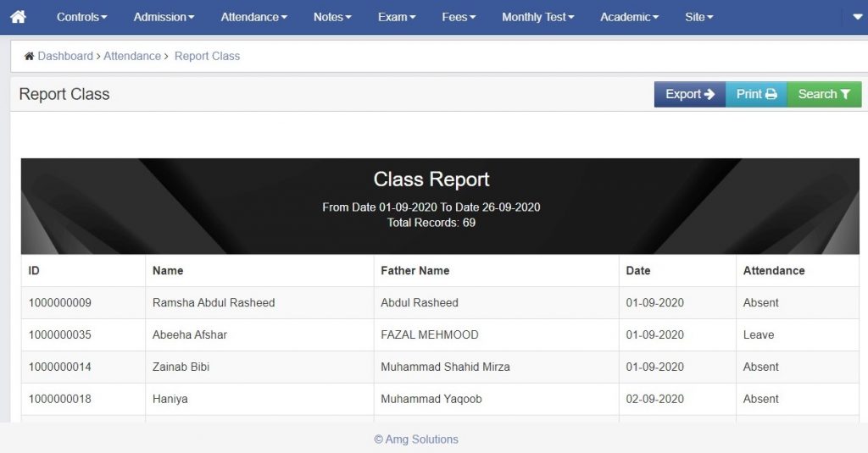
Task: Select Absent status in Zainab Bibi row
Action: tap(760, 367)
